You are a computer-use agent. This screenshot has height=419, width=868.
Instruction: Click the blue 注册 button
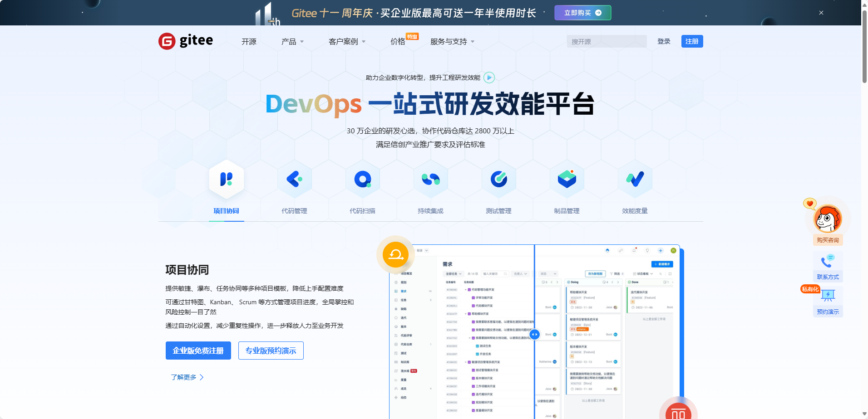pos(692,41)
